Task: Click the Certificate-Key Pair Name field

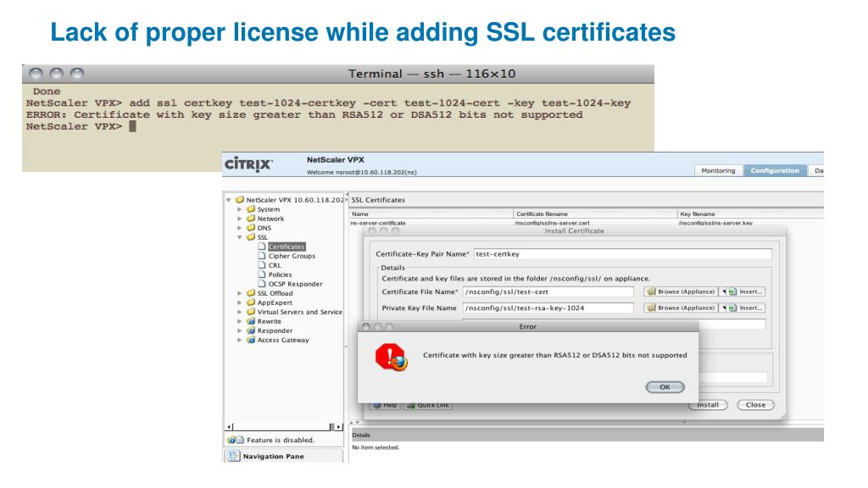Action: [622, 253]
